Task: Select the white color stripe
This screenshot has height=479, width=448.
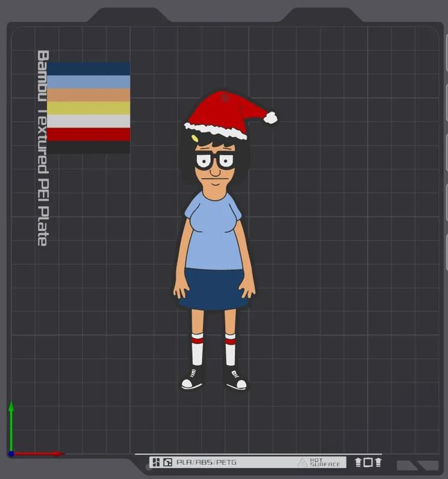Action: [x=89, y=122]
